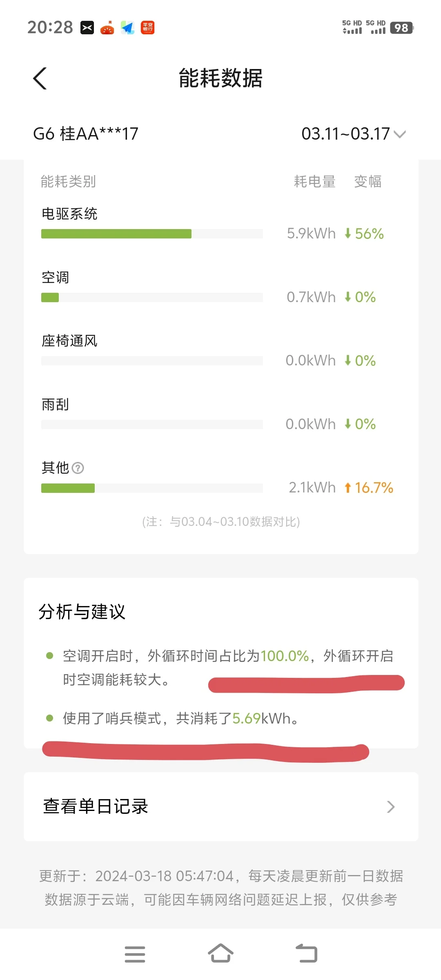This screenshot has height=980, width=441.
Task: Tap the 空调 energy category row
Action: [221, 287]
